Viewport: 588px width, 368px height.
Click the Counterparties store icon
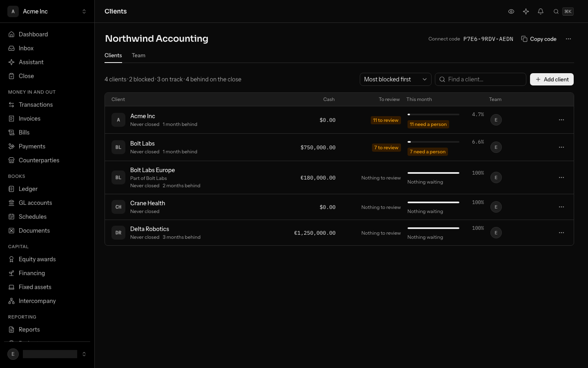coord(11,160)
